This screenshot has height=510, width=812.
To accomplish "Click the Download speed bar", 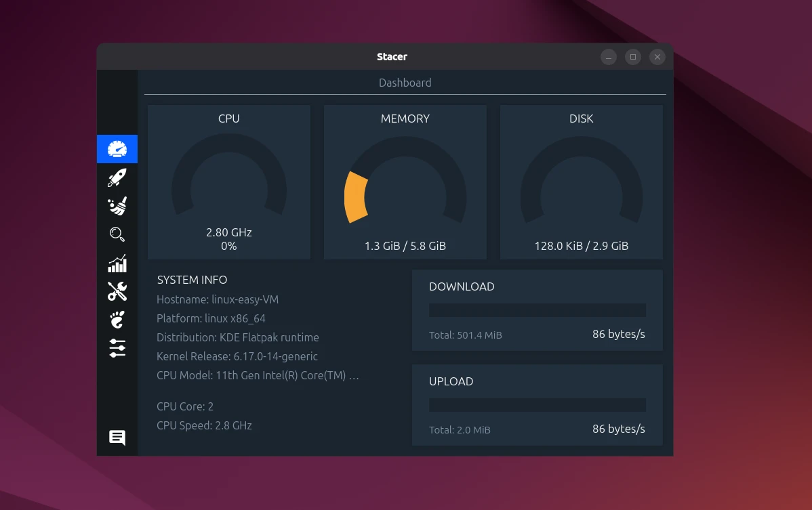I will click(537, 310).
